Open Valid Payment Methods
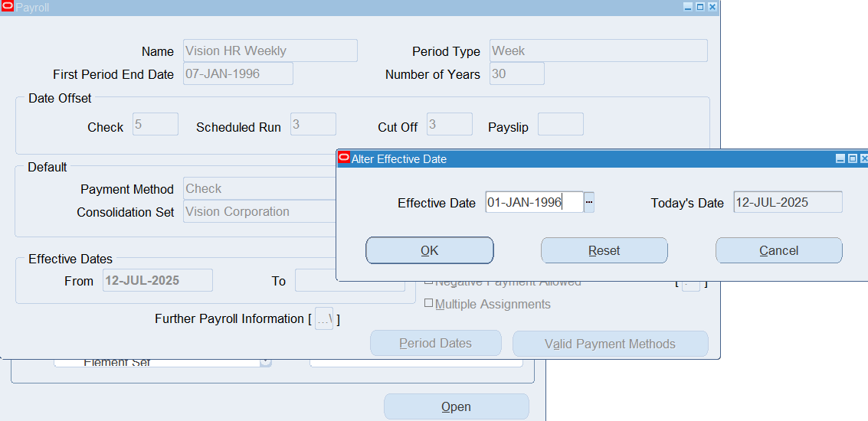This screenshot has width=868, height=421. click(x=610, y=344)
